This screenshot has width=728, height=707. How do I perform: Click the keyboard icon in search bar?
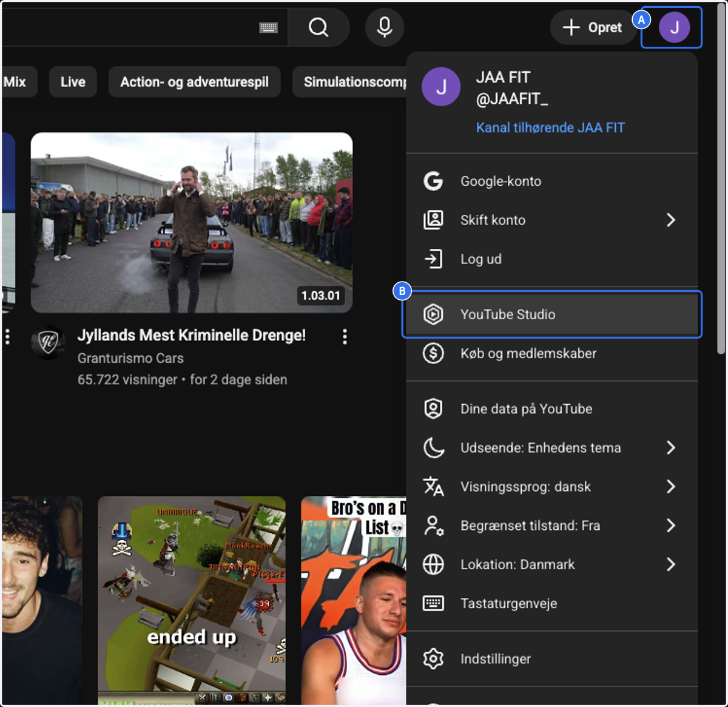coord(268,27)
